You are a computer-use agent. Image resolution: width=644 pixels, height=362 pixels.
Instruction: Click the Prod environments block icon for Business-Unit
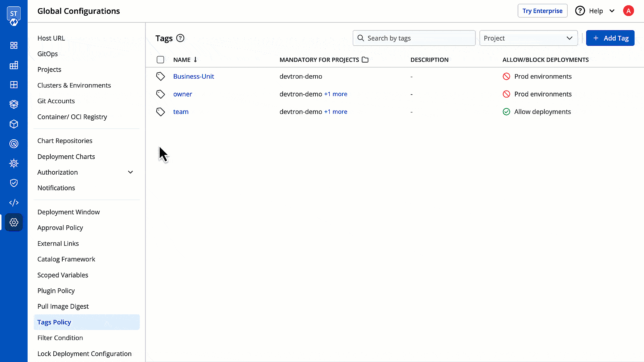pyautogui.click(x=506, y=76)
